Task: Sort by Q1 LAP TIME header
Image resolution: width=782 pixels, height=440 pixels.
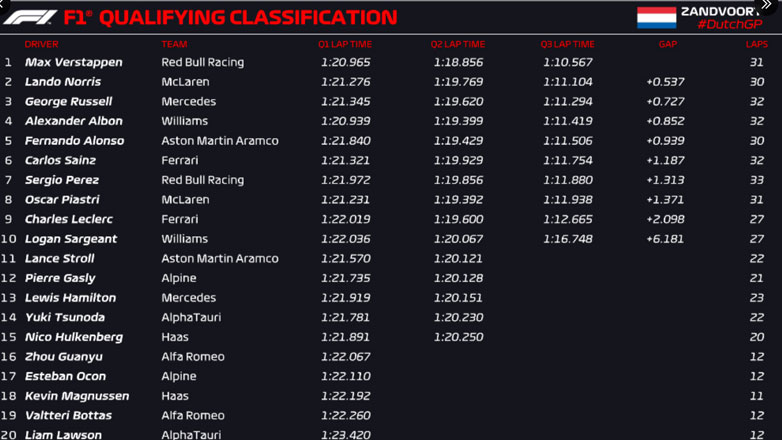Action: [x=345, y=44]
